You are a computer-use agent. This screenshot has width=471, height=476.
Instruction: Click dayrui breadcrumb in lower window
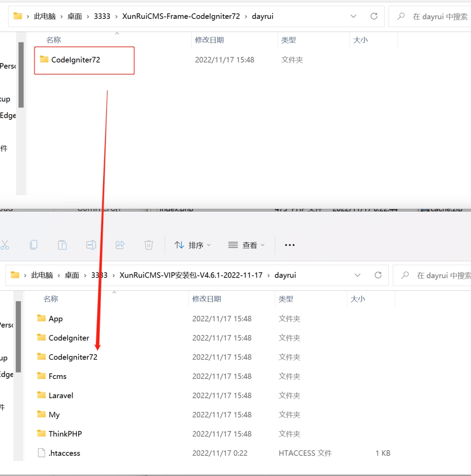(x=285, y=275)
